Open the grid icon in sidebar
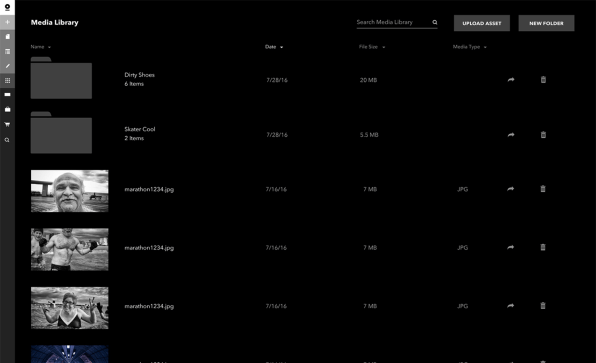Screen dimensions: 596x363 point(7,80)
